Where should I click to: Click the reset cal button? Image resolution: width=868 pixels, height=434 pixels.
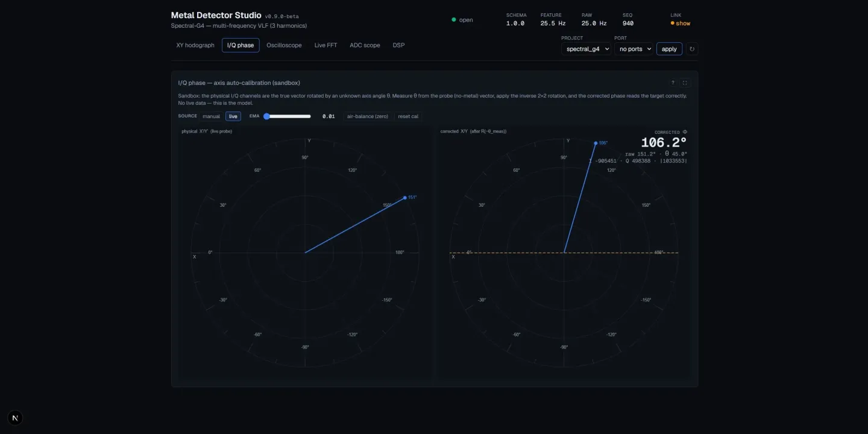click(x=408, y=116)
